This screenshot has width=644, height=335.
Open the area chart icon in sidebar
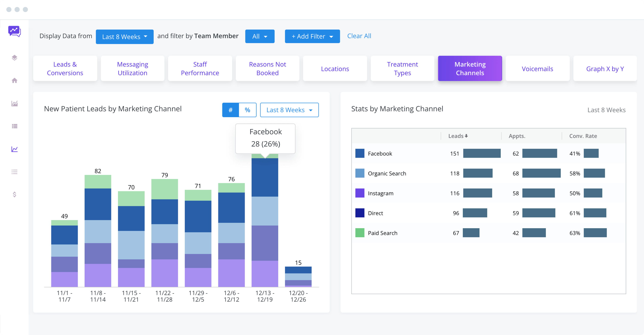pyautogui.click(x=15, y=103)
